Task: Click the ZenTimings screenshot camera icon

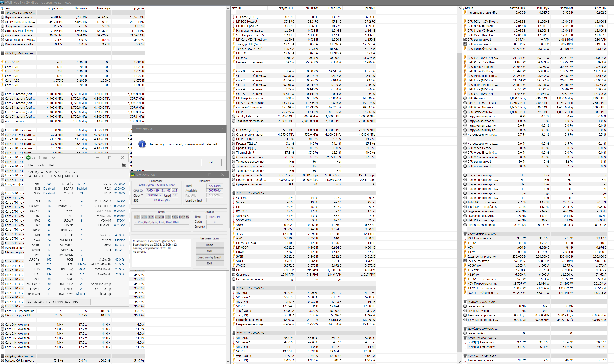Action: pos(124,165)
